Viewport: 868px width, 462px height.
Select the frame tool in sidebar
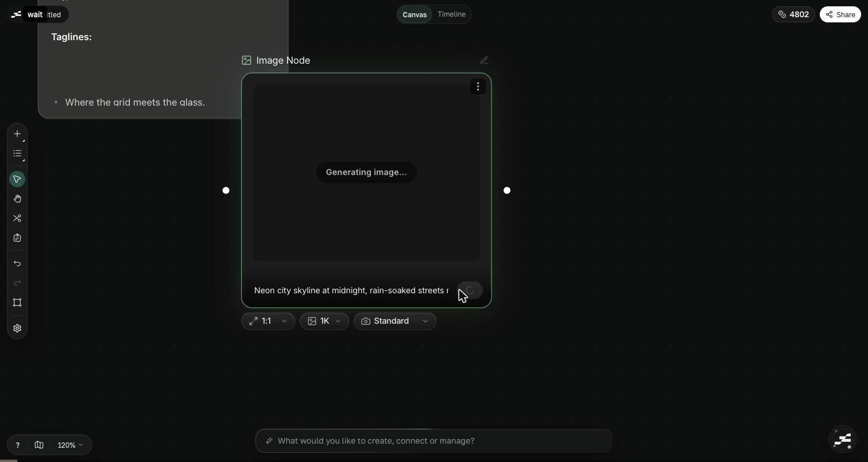[17, 302]
